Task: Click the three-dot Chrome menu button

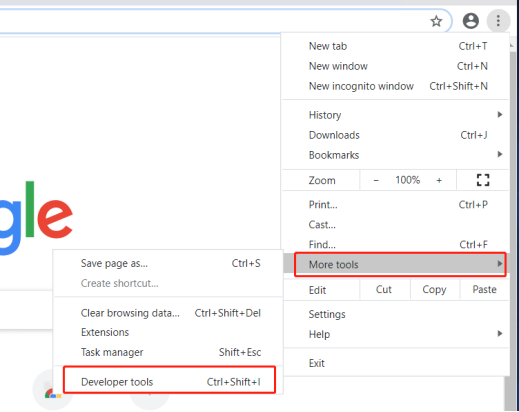Action: 498,21
